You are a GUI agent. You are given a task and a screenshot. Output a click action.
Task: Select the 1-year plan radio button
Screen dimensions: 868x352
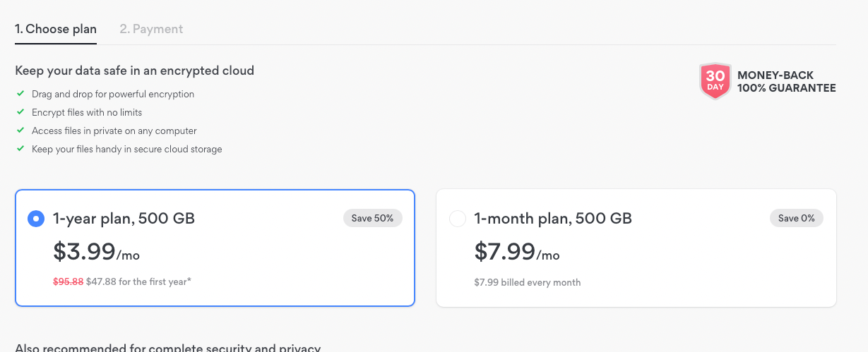35,219
